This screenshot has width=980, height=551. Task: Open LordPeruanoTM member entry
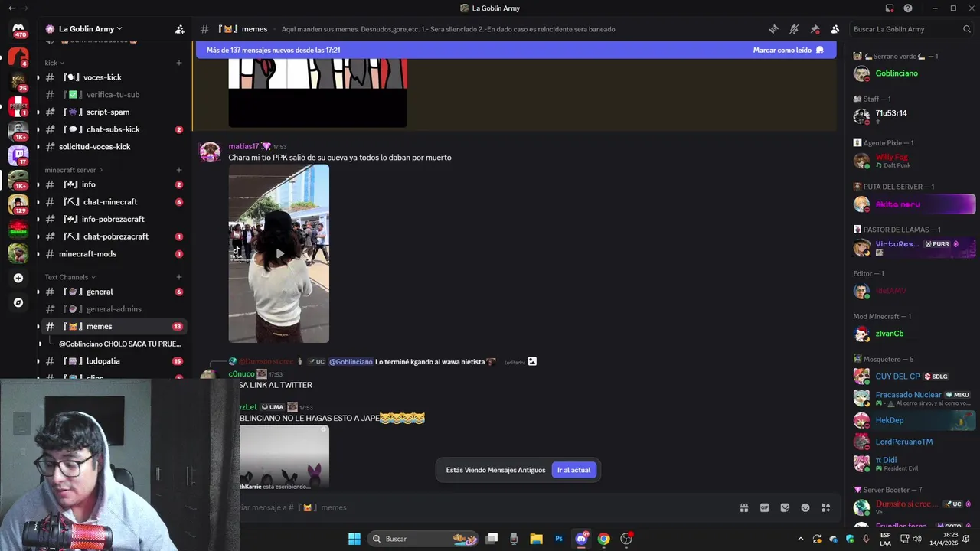[914, 442]
